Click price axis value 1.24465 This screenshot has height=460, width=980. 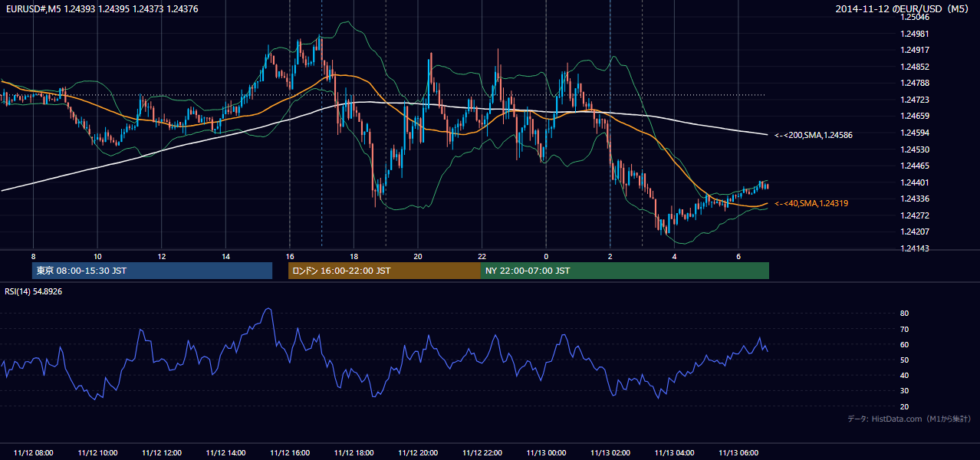point(914,166)
